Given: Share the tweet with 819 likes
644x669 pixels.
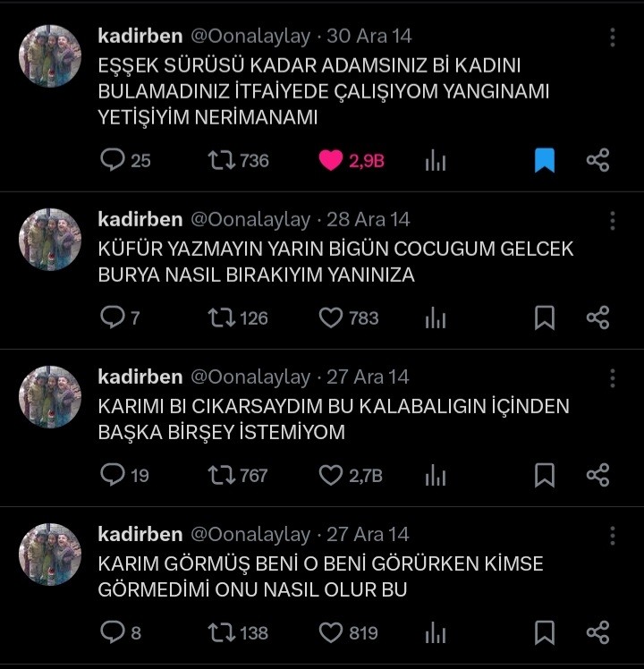Looking at the screenshot, I should click(x=597, y=632).
